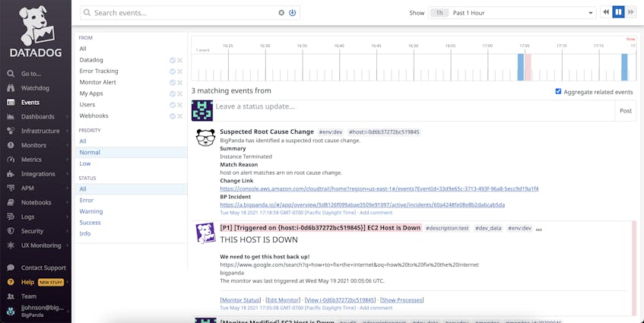Screen dimensions: 644x323
Task: Select only Error Tracking source check icon
Action: (x=173, y=71)
